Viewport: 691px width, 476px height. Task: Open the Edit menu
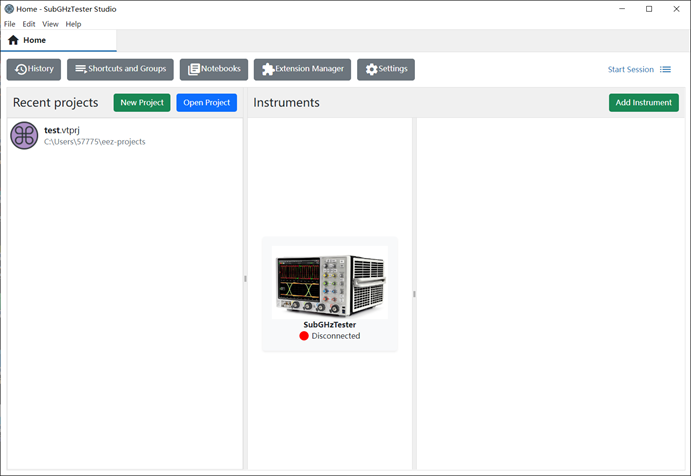[29, 24]
